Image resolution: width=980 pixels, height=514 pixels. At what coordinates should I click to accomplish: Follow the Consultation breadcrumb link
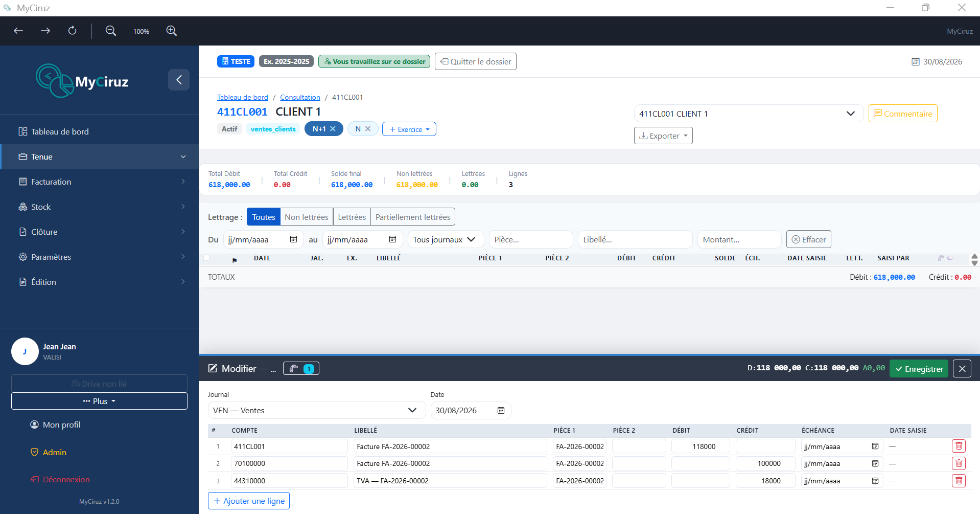[300, 97]
